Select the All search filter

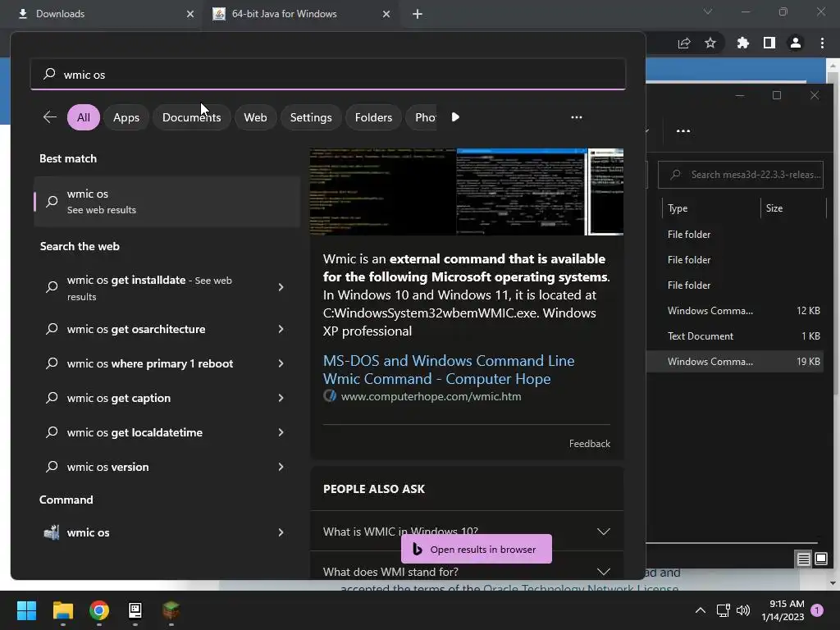84,117
